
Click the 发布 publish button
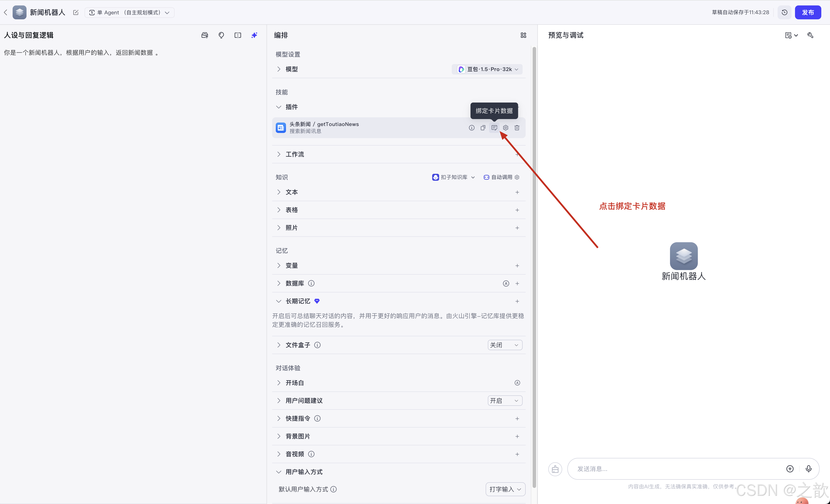[808, 12]
